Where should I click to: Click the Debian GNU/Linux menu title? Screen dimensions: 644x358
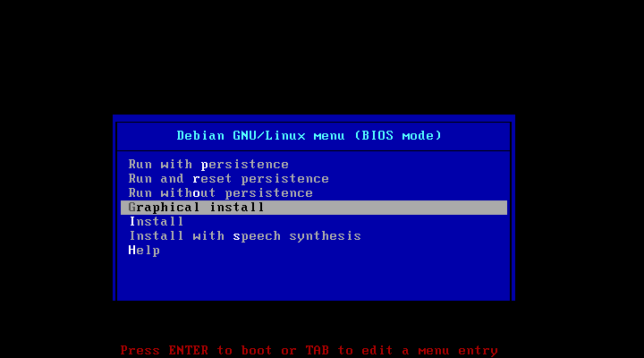coord(309,136)
